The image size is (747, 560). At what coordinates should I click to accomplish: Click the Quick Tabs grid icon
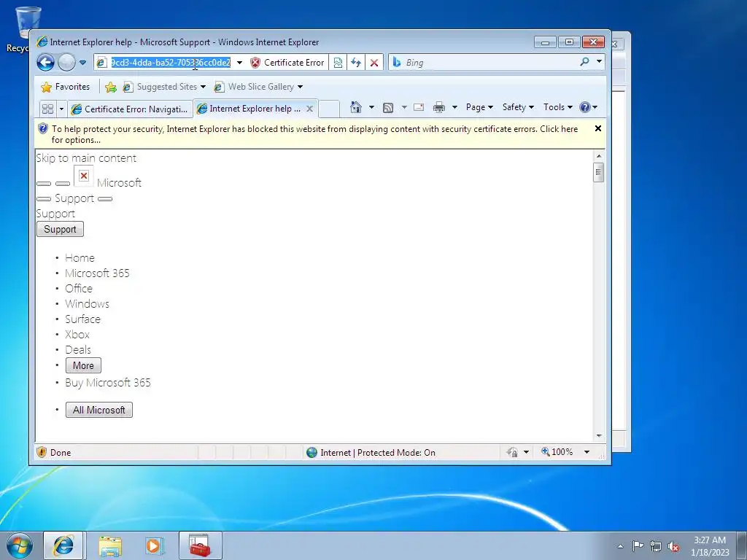47,109
